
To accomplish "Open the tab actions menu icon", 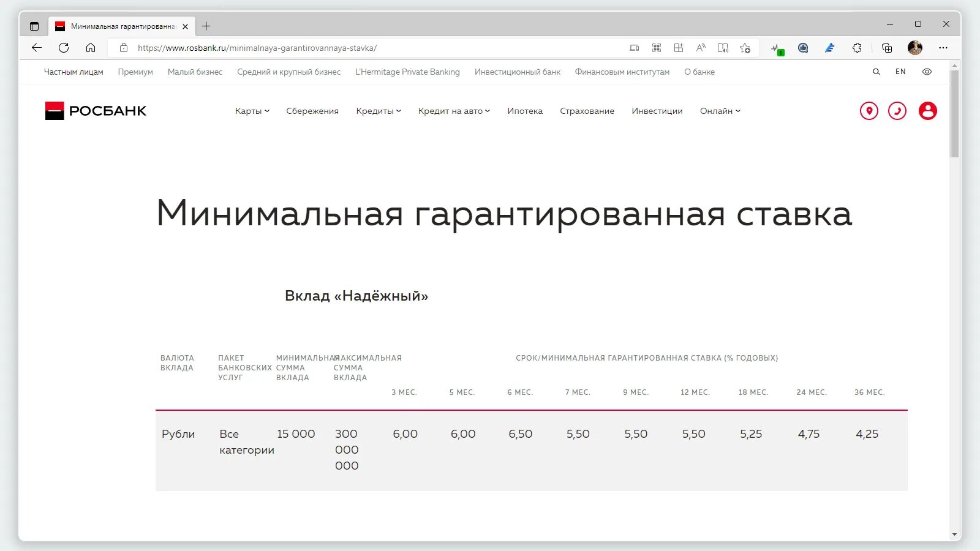I will [x=34, y=26].
